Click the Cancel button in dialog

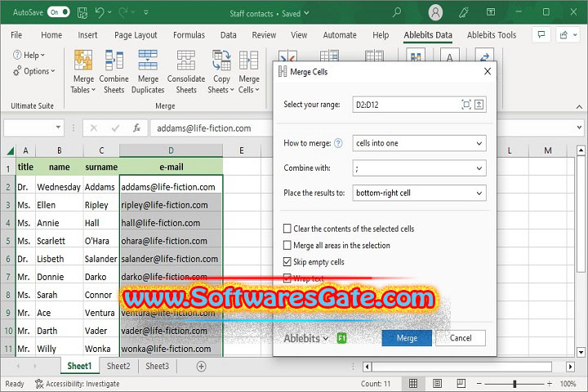pyautogui.click(x=461, y=338)
